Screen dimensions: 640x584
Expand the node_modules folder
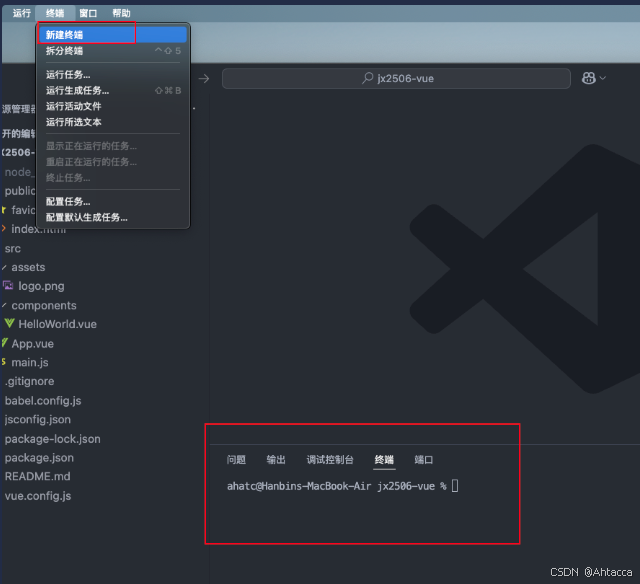[18, 172]
